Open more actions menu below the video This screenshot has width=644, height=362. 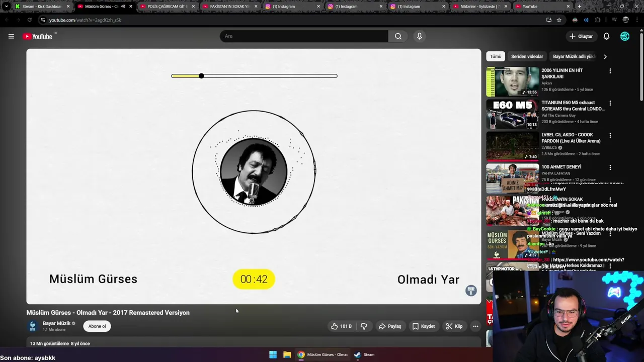point(475,326)
